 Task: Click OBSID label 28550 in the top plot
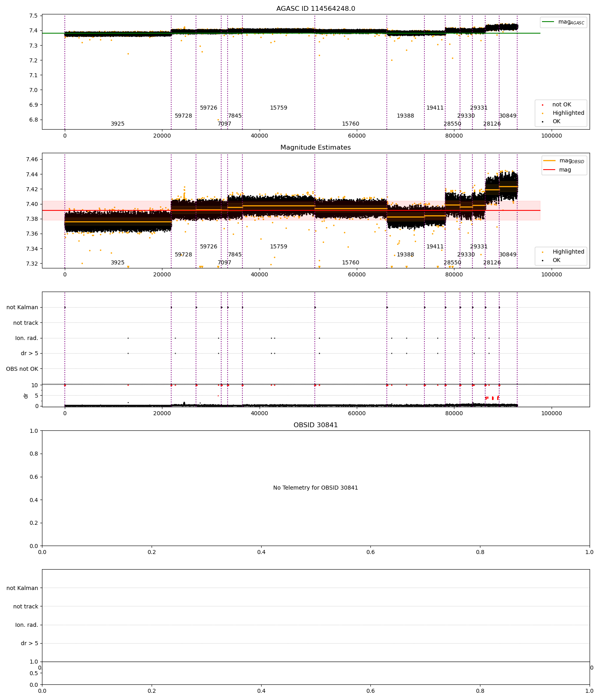point(452,124)
